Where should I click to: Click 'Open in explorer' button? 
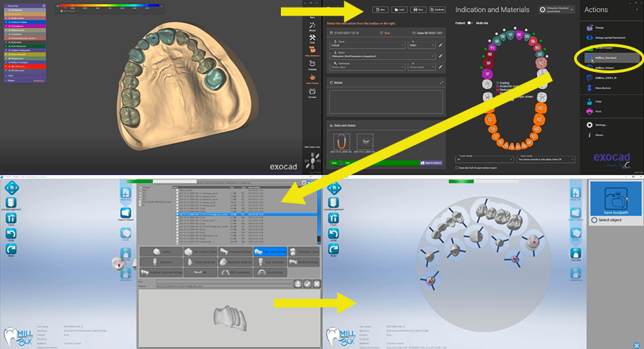pos(431,163)
